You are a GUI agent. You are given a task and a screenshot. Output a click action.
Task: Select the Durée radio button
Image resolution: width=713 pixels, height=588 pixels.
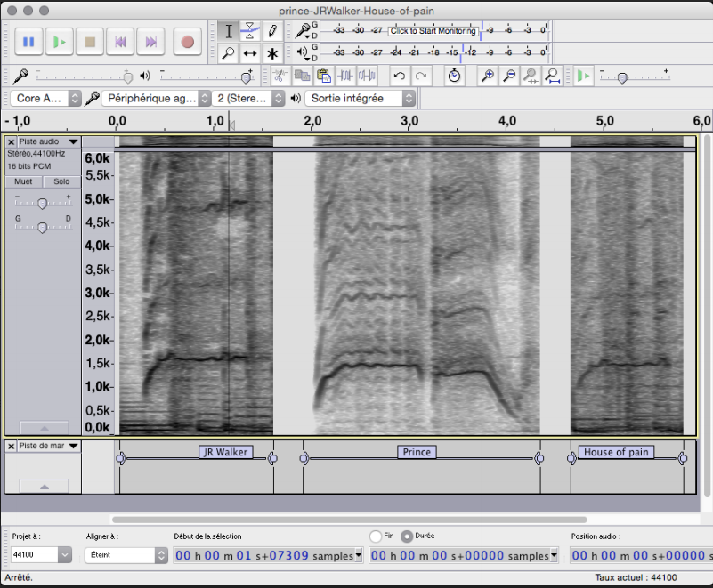407,536
